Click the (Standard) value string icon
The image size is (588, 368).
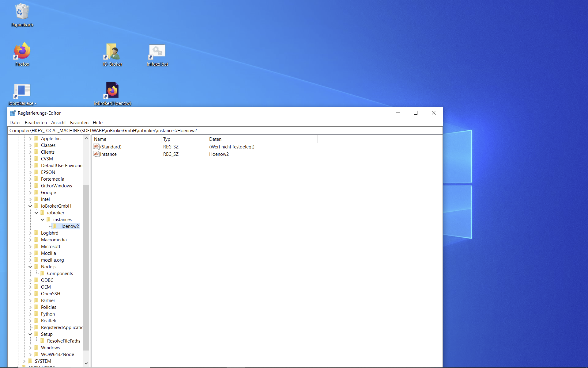pyautogui.click(x=96, y=147)
